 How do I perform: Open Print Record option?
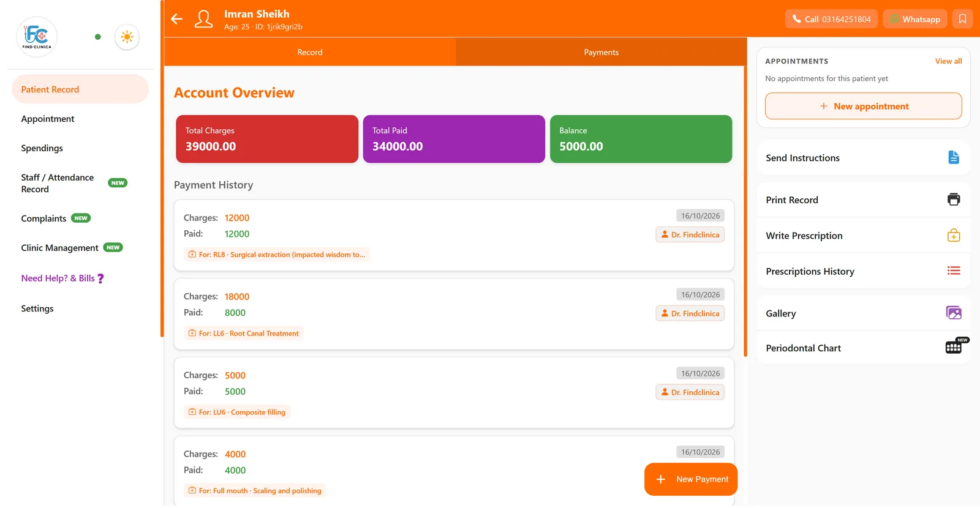pyautogui.click(x=863, y=200)
